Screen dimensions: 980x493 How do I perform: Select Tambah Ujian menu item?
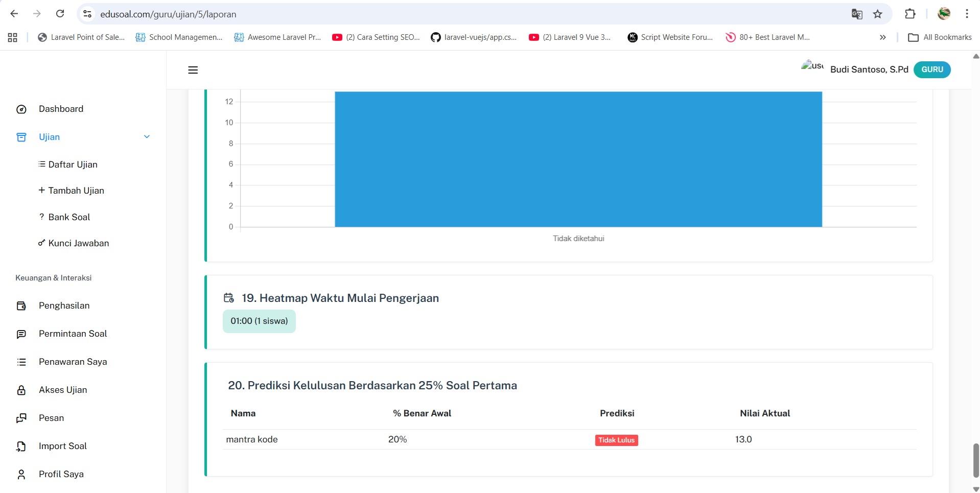click(76, 191)
